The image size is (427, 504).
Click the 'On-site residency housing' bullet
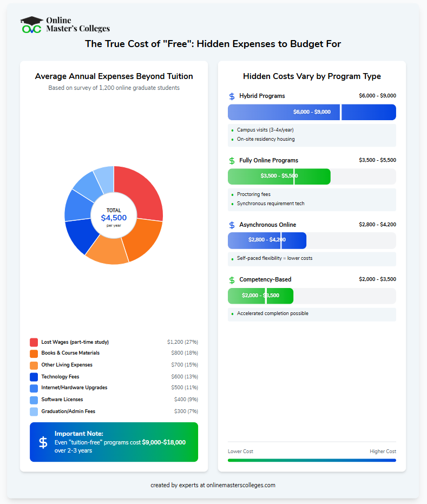click(266, 139)
